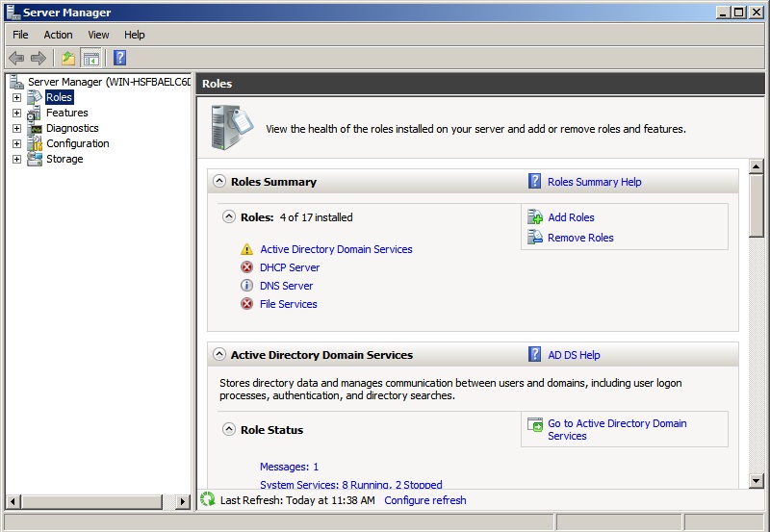This screenshot has height=532, width=770.
Task: Click the details pane scroll down arrow
Action: (757, 480)
